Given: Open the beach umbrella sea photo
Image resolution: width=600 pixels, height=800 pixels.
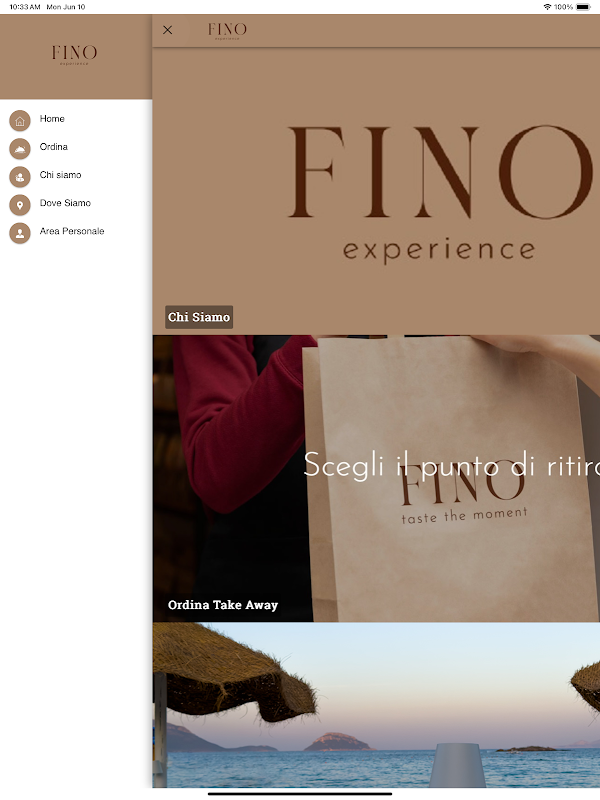Looking at the screenshot, I should 376,705.
